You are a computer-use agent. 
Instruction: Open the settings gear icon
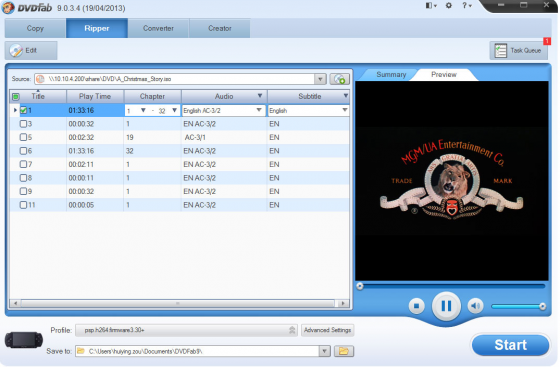[x=449, y=5]
